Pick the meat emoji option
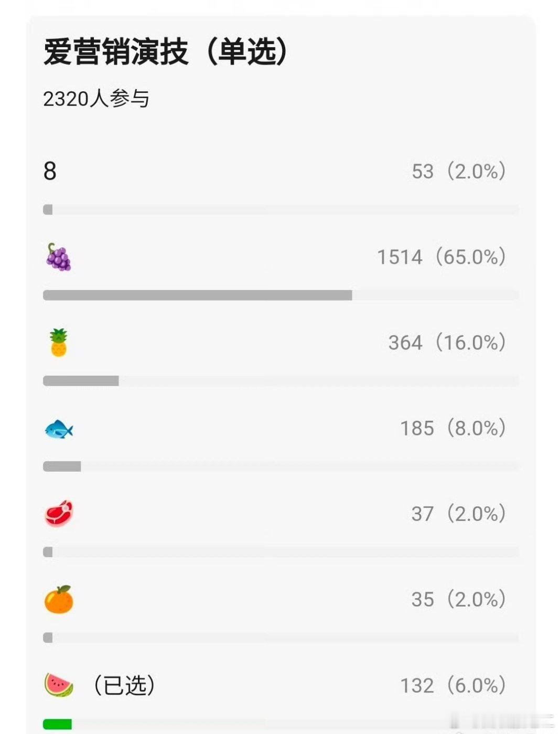560x734 pixels. (x=58, y=514)
